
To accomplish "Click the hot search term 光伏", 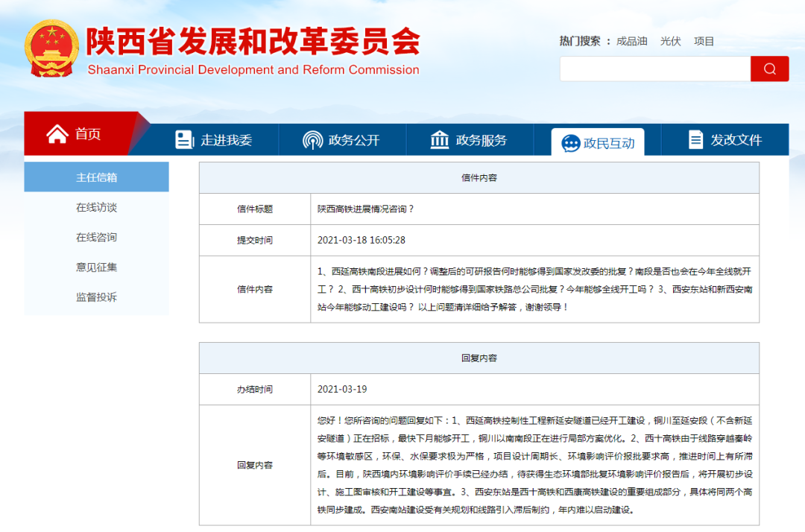I will click(x=671, y=42).
